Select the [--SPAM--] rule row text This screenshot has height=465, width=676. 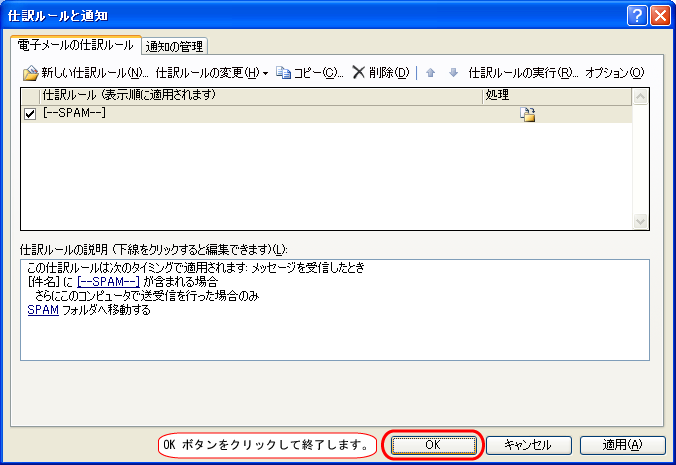tap(74, 113)
